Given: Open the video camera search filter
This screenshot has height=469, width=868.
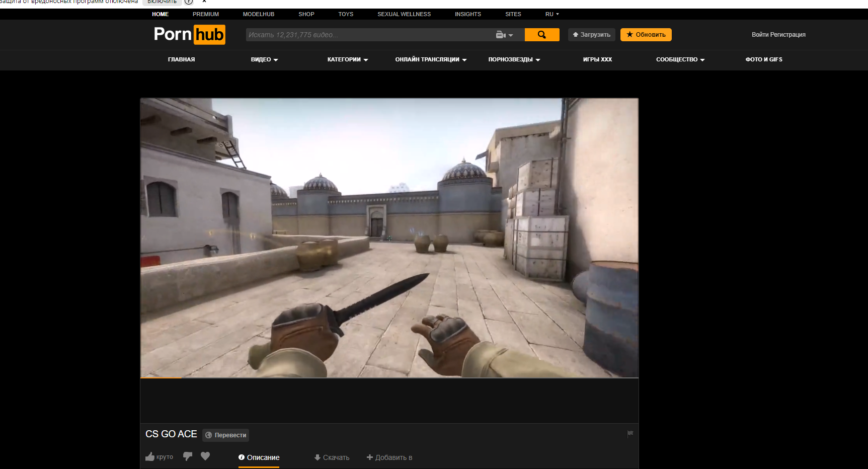Looking at the screenshot, I should point(504,35).
